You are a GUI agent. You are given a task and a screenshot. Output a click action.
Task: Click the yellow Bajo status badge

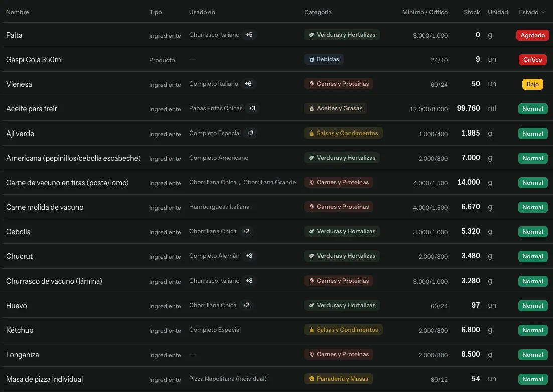532,84
